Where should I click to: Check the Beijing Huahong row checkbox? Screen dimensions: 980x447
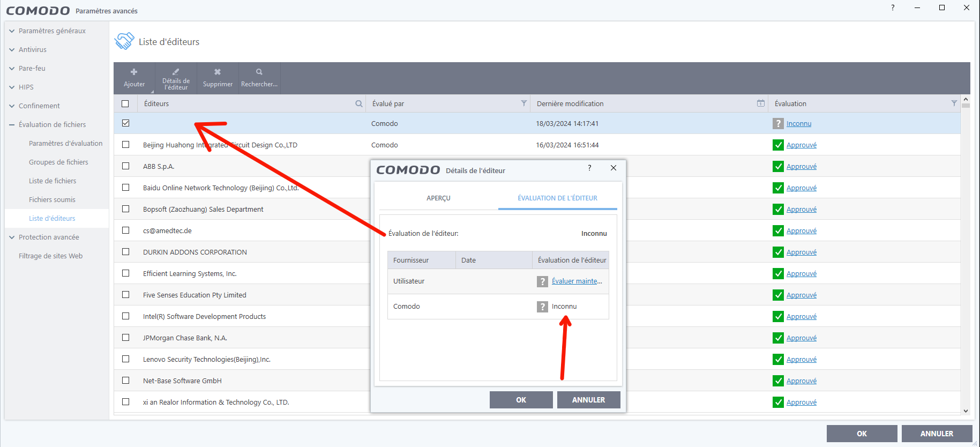pos(125,145)
